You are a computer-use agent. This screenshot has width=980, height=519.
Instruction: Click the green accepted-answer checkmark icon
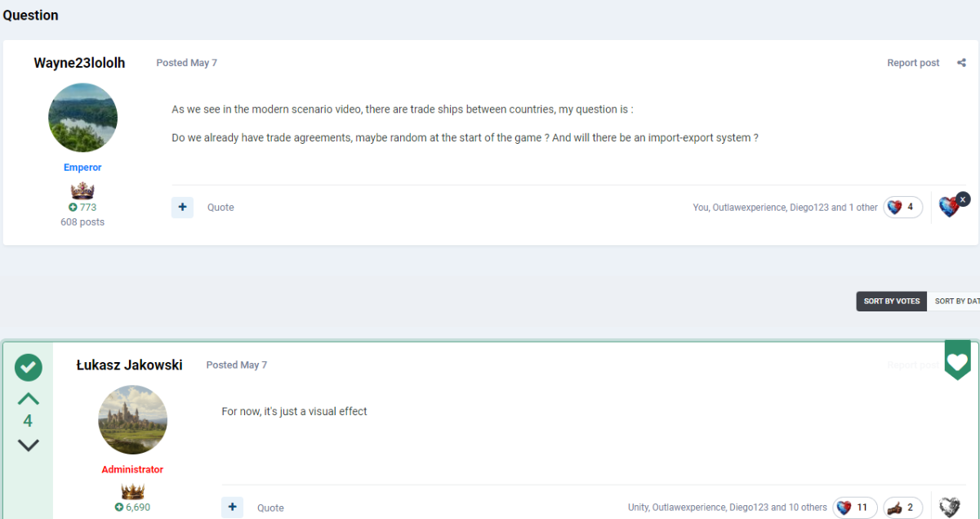tap(28, 367)
